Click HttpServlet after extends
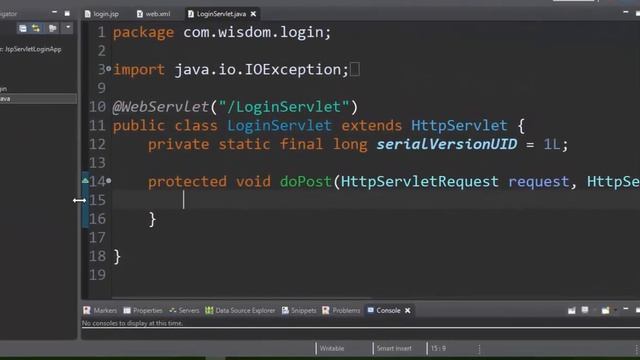The height and width of the screenshot is (360, 640). point(459,125)
